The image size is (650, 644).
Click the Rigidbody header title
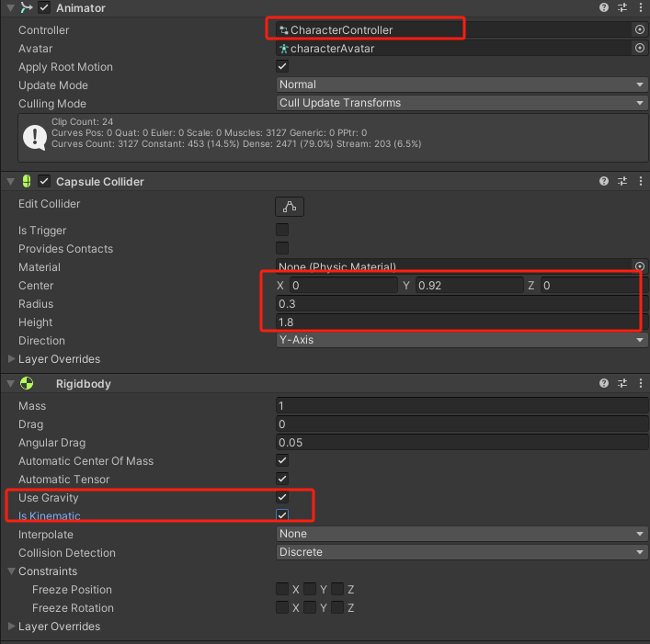[x=84, y=383]
